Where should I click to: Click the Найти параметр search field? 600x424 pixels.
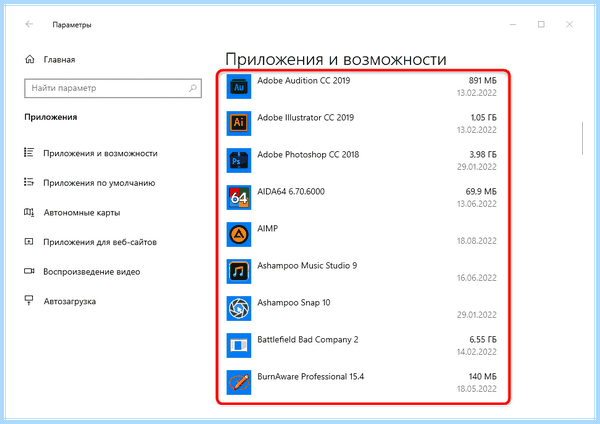point(113,88)
